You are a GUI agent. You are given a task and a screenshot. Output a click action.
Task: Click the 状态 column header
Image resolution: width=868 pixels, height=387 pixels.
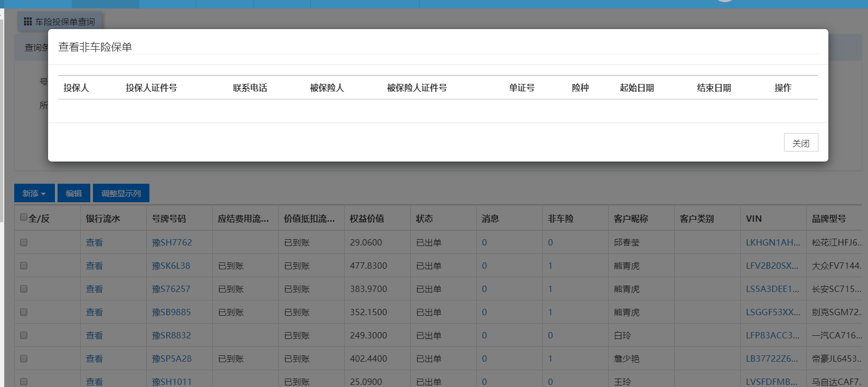(424, 219)
